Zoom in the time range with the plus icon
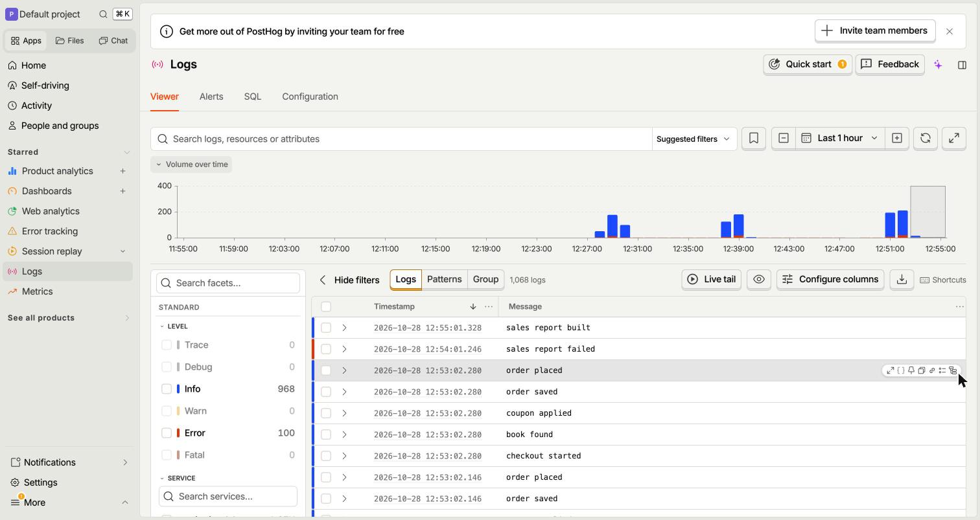This screenshot has height=520, width=980. [897, 138]
